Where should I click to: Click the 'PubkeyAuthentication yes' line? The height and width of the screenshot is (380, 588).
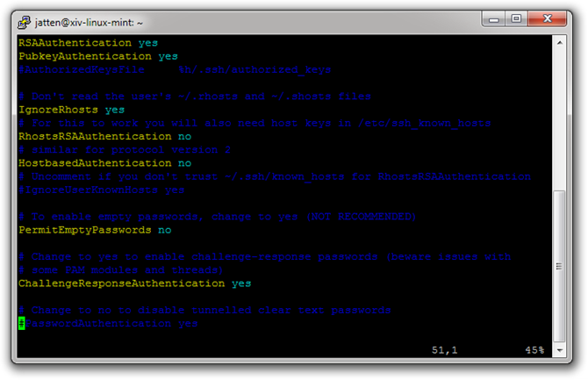click(x=98, y=56)
